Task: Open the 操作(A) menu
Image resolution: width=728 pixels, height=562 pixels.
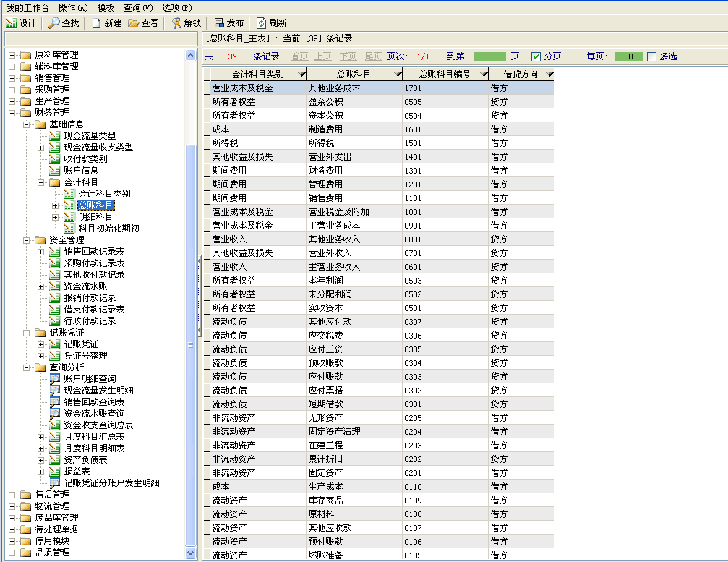Action: click(x=73, y=8)
